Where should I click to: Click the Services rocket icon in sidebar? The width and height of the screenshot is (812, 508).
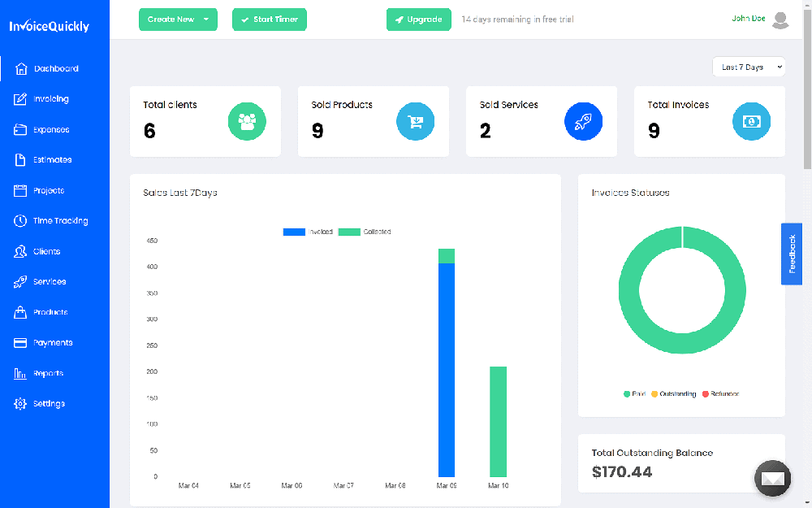(20, 281)
